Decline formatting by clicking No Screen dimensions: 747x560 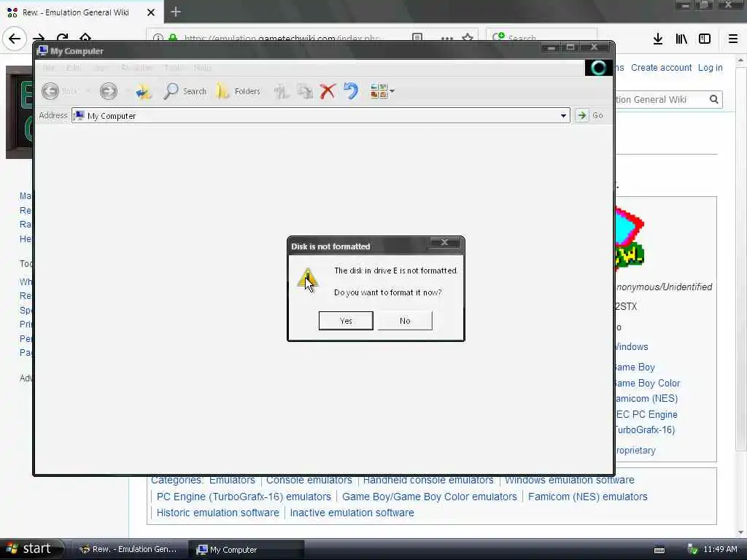405,321
